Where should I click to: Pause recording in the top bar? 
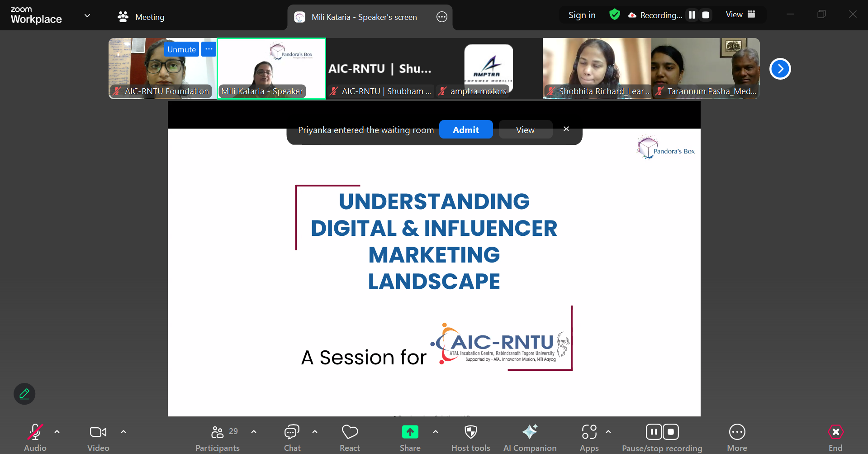click(x=692, y=15)
